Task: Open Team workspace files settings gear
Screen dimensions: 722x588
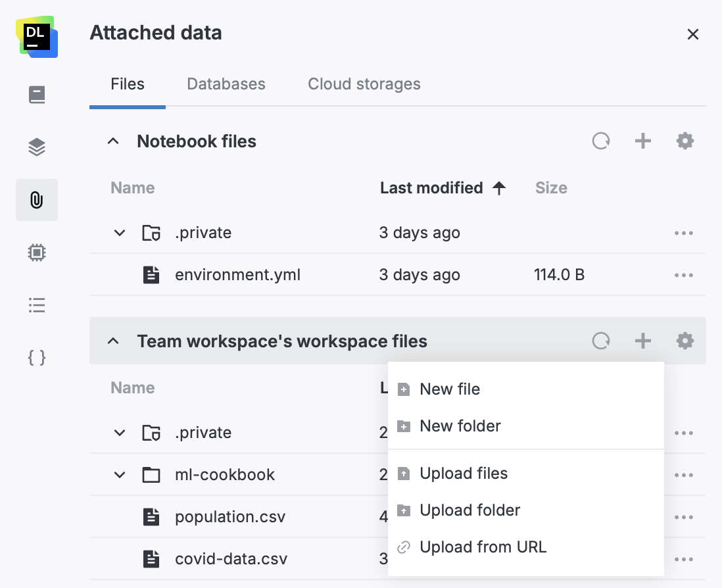Action: [685, 341]
